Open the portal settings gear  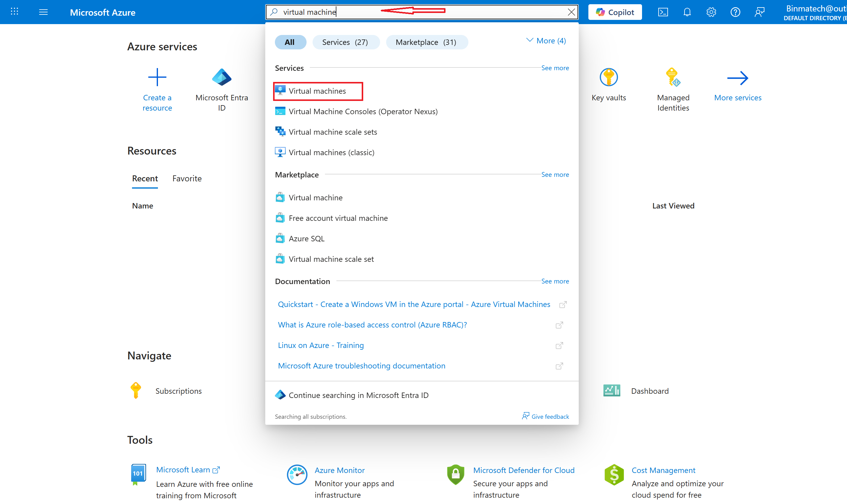(x=711, y=12)
